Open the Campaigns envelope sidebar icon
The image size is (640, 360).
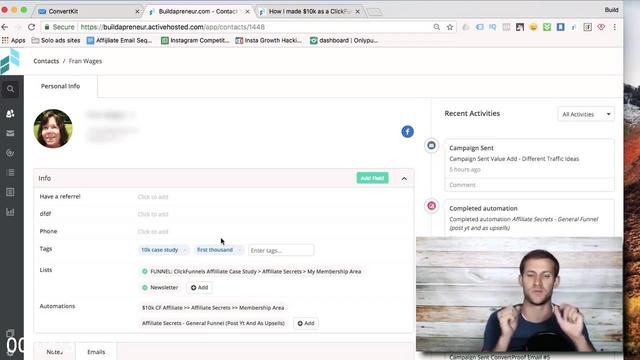point(10,133)
